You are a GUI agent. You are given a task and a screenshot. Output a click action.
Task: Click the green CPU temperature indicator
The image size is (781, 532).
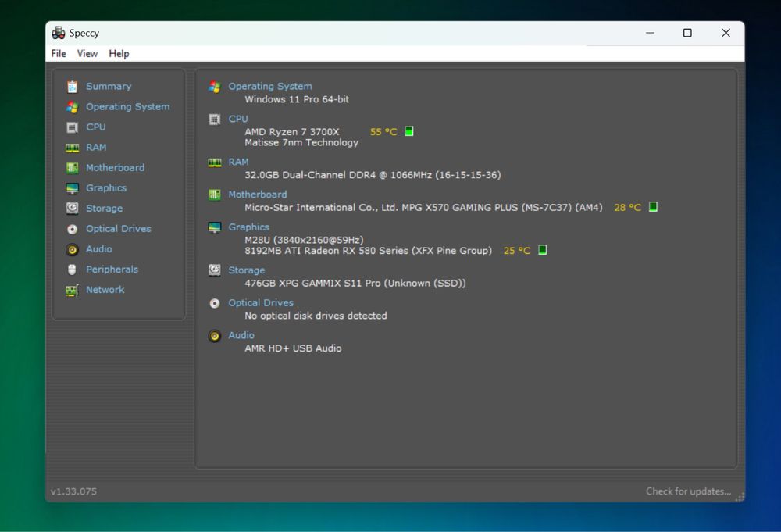coord(409,131)
